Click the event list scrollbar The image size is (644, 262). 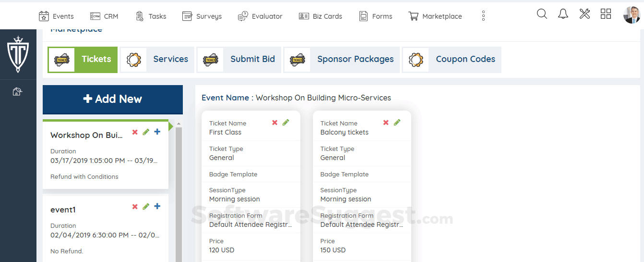pos(179,192)
